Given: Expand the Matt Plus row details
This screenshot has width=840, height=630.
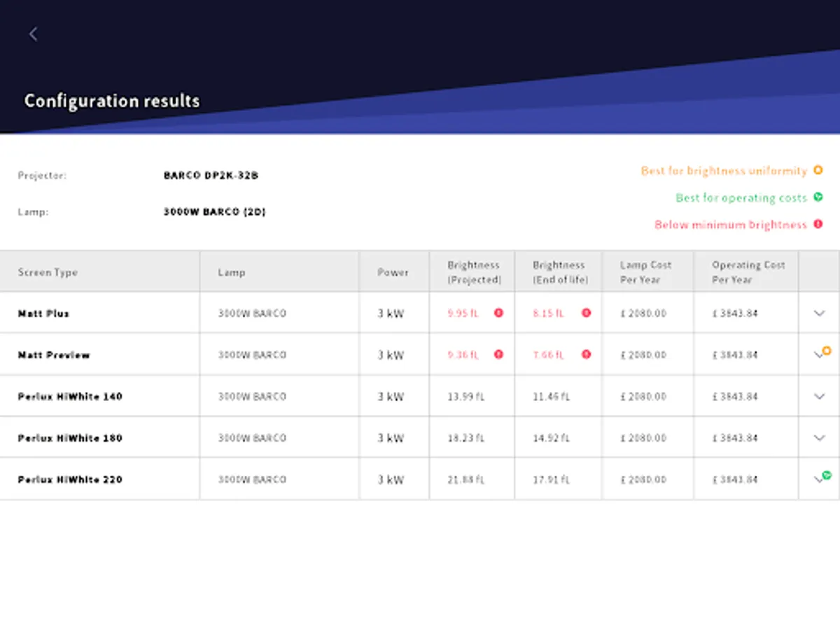Looking at the screenshot, I should point(819,313).
